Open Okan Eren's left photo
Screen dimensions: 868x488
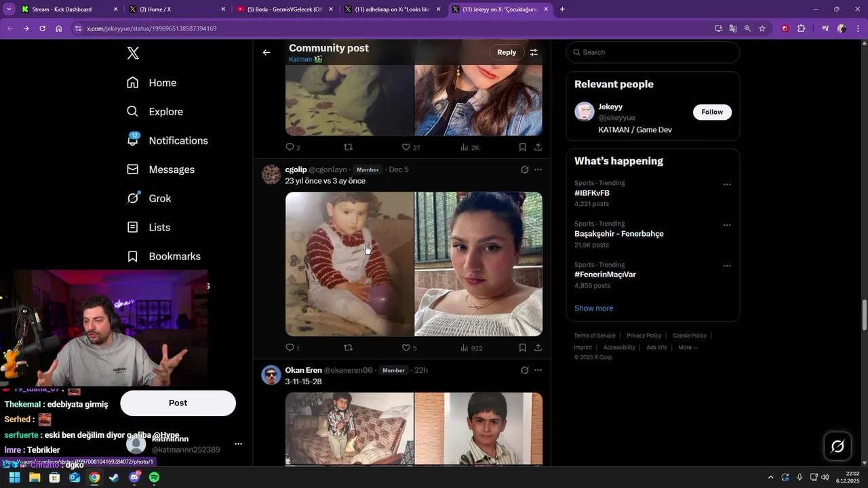coord(349,429)
